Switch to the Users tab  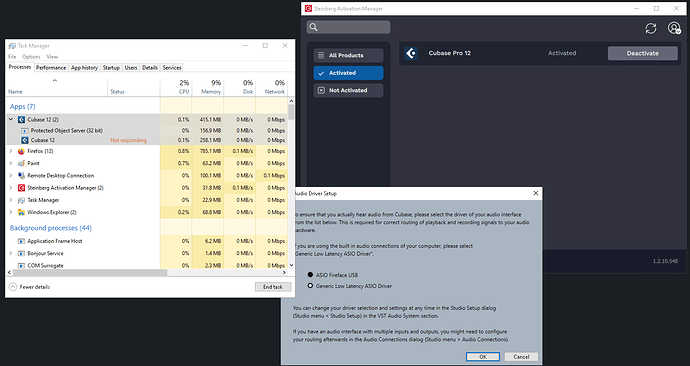(131, 68)
